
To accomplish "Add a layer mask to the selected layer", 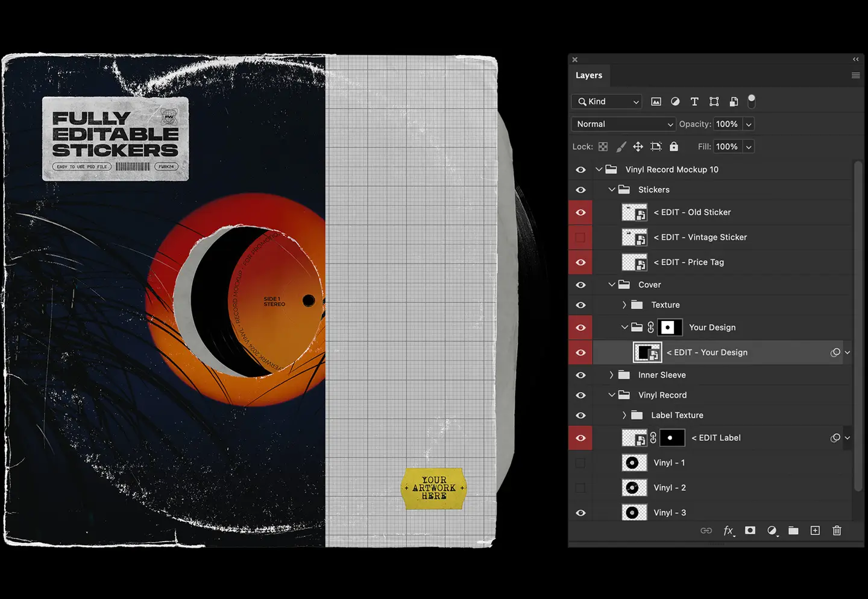I will (x=750, y=531).
